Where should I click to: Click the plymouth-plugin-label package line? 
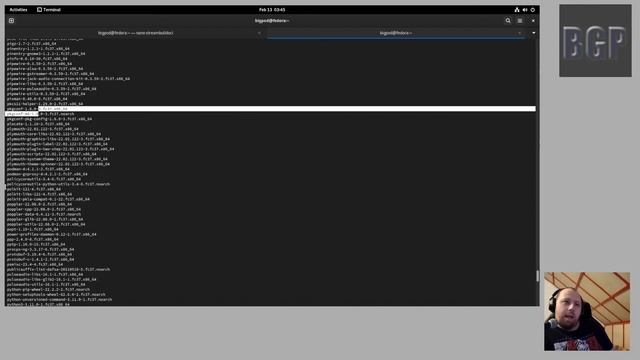pos(57,144)
